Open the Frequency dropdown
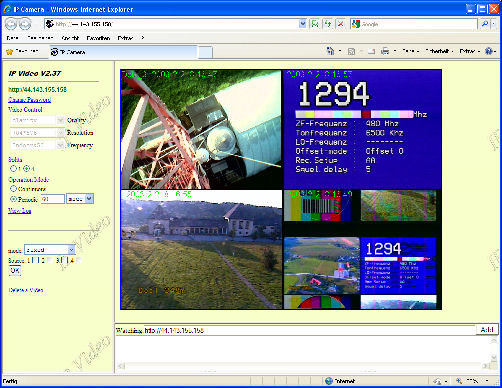Viewport: 502px width, 388px height. (x=37, y=145)
